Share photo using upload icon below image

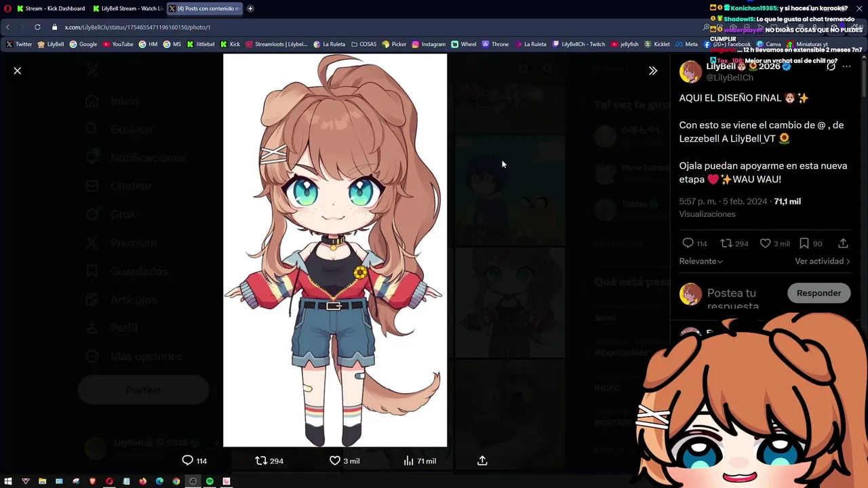tap(482, 461)
